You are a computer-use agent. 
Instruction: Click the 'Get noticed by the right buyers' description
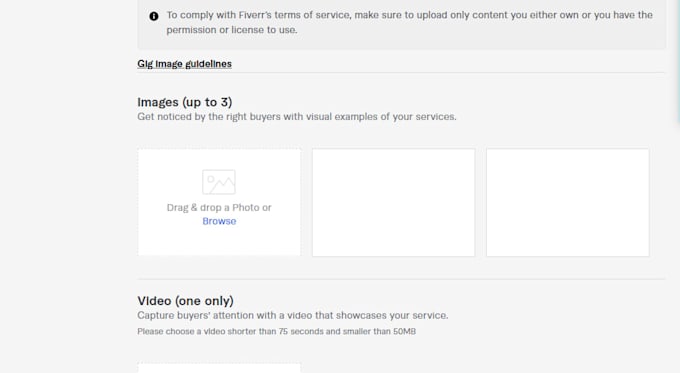pos(297,117)
